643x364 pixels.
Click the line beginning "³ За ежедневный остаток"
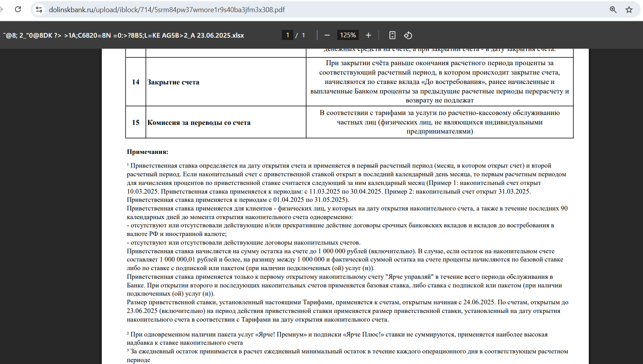click(x=347, y=351)
